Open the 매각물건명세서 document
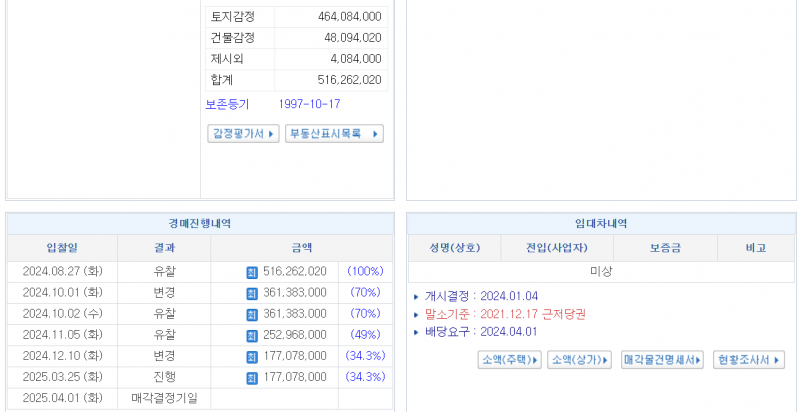This screenshot has width=800, height=412. [662, 360]
